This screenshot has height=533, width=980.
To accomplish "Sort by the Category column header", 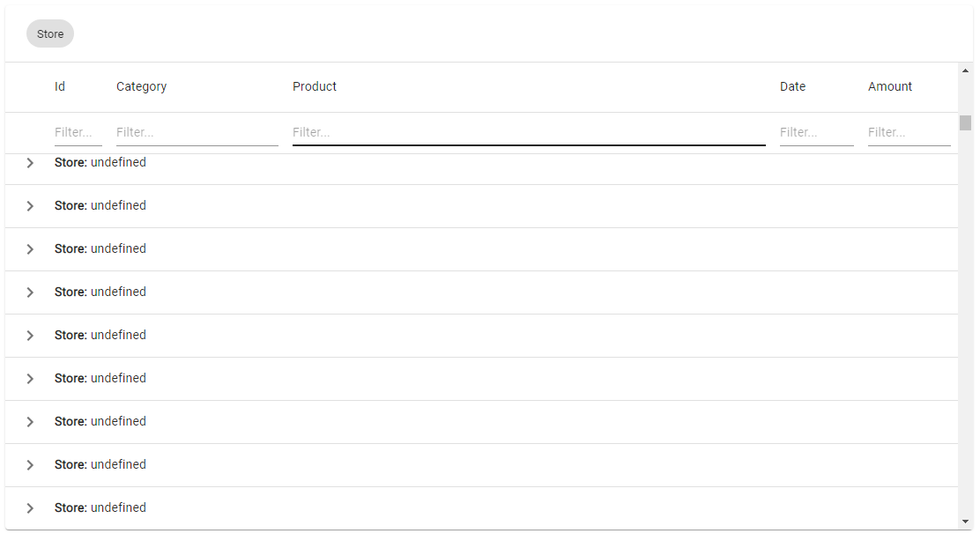I will (141, 86).
